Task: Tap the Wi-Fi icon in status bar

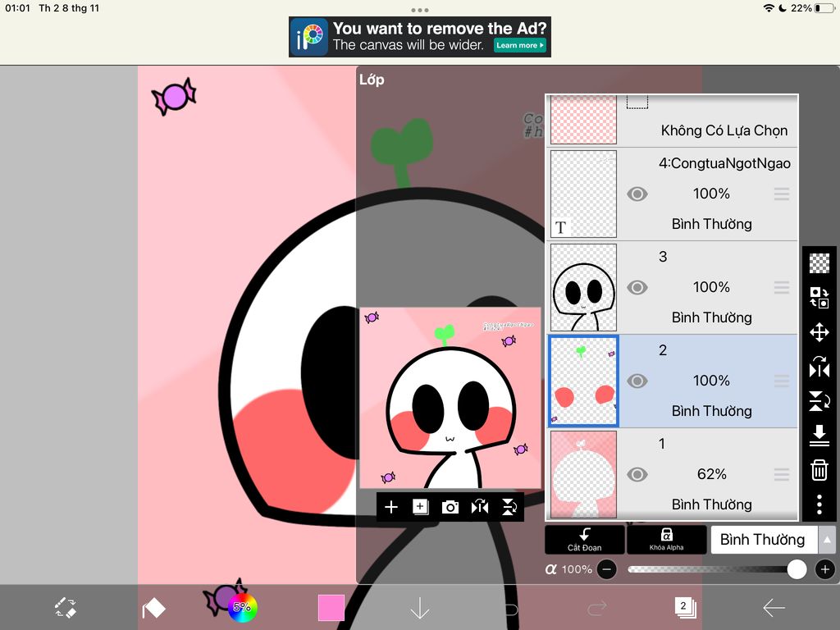Action: [769, 8]
